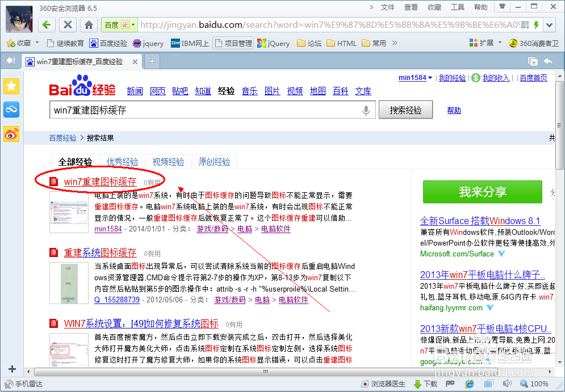
Task: Expand the 收藏 dropdown arrow
Action: coord(37,43)
